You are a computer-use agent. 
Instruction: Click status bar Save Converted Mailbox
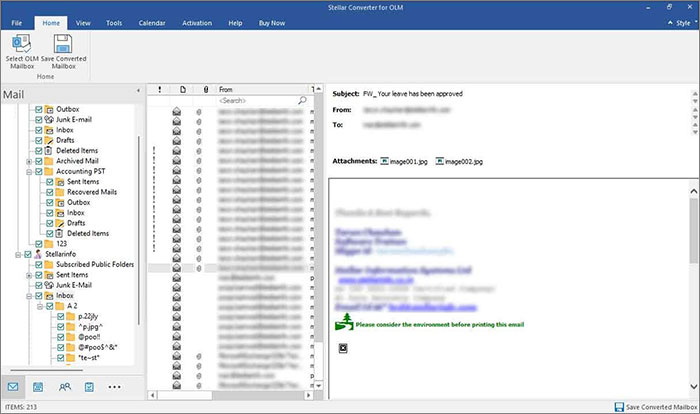coord(656,407)
